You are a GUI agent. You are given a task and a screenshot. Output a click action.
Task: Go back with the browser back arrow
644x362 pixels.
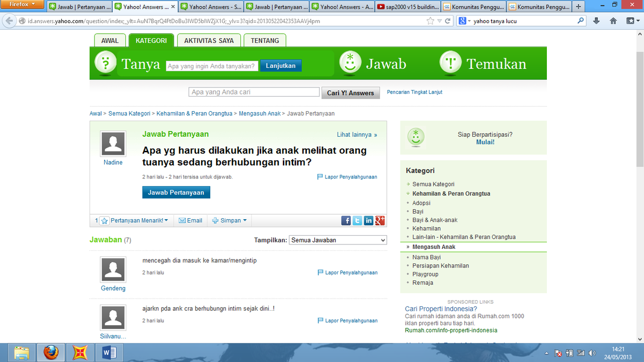[9, 21]
